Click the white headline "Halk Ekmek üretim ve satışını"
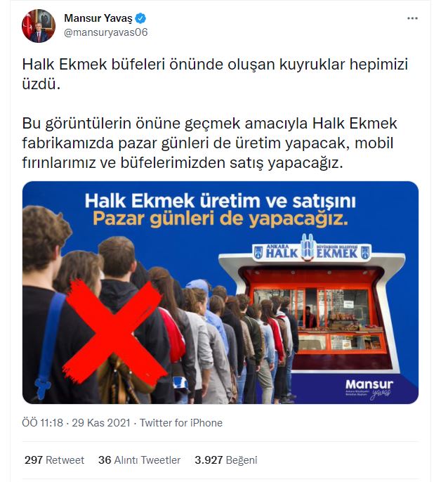The width and height of the screenshot is (448, 482). (220, 201)
